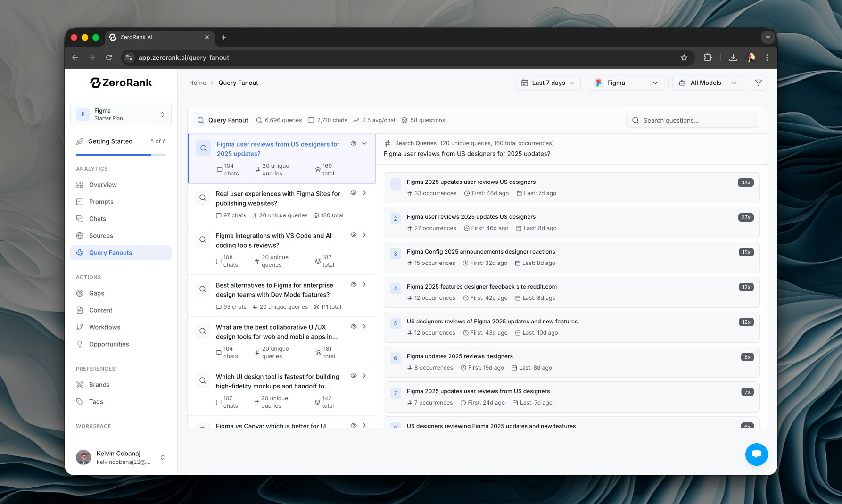Toggle visibility of the Figma user reviews query

(353, 143)
